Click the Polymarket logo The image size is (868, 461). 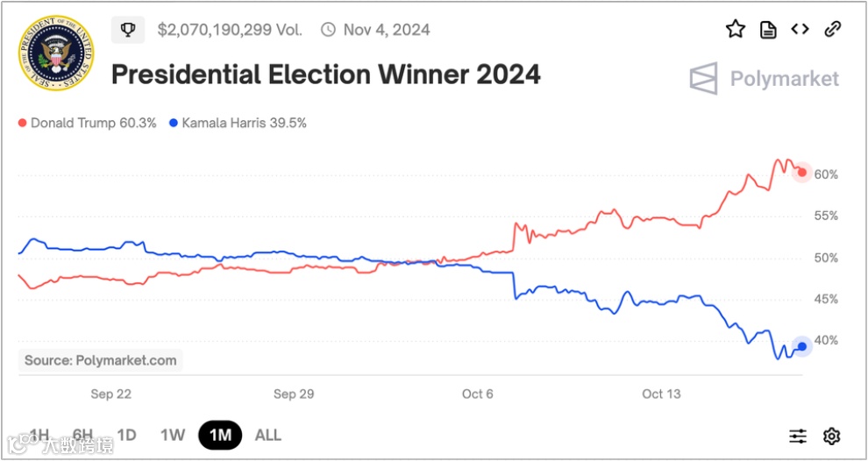(764, 79)
